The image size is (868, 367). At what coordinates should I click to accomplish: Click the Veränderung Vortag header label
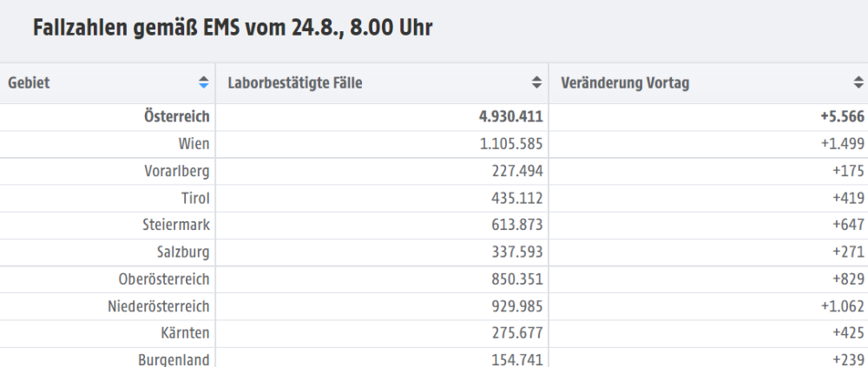[625, 83]
